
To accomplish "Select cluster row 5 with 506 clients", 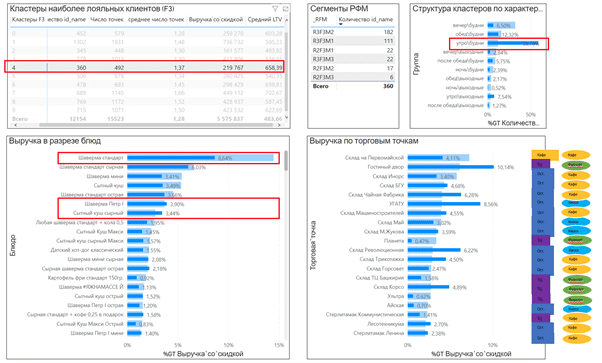I will tap(147, 76).
